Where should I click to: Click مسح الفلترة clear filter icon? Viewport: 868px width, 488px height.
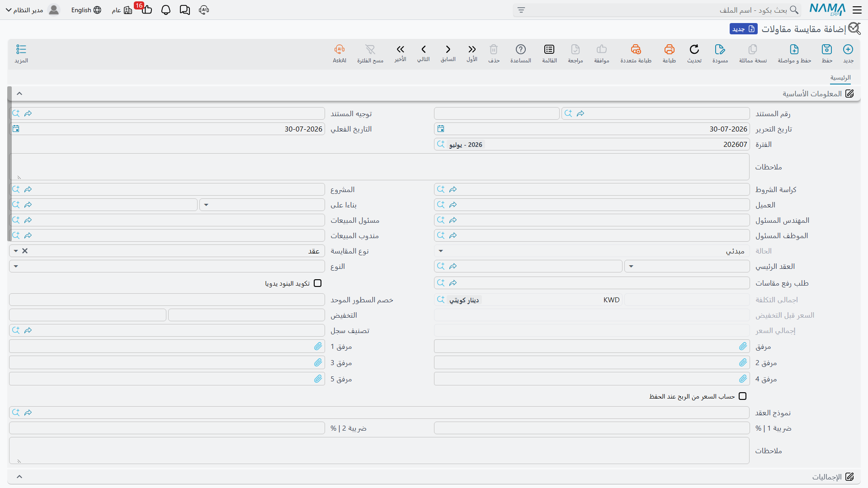(370, 53)
